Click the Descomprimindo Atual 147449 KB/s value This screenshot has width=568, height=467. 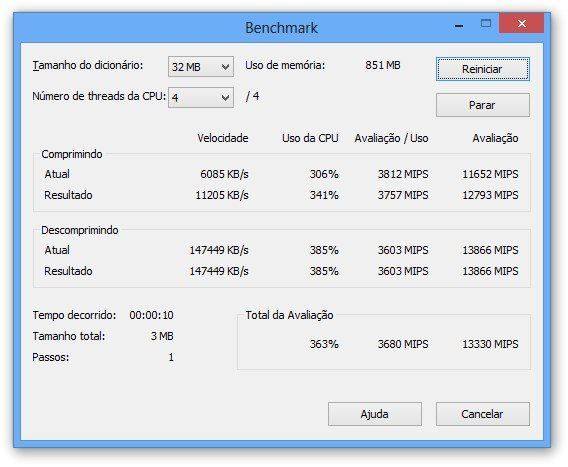click(x=219, y=250)
